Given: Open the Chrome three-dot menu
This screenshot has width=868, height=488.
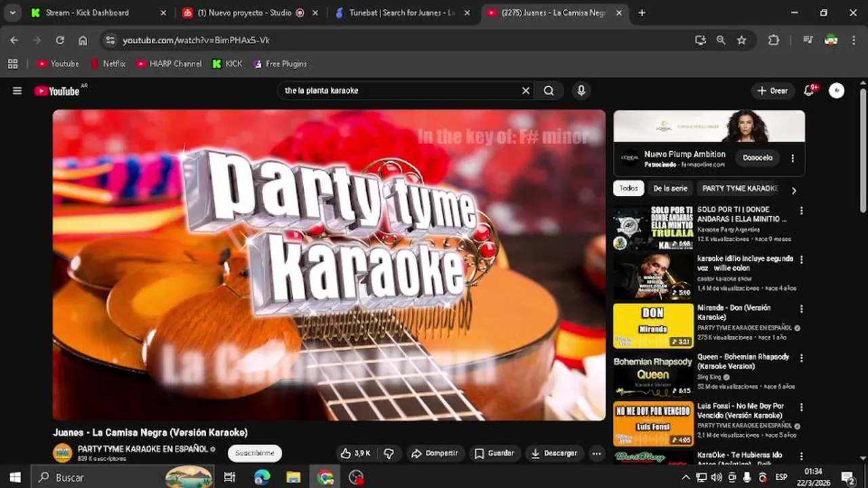Looking at the screenshot, I should tap(854, 41).
